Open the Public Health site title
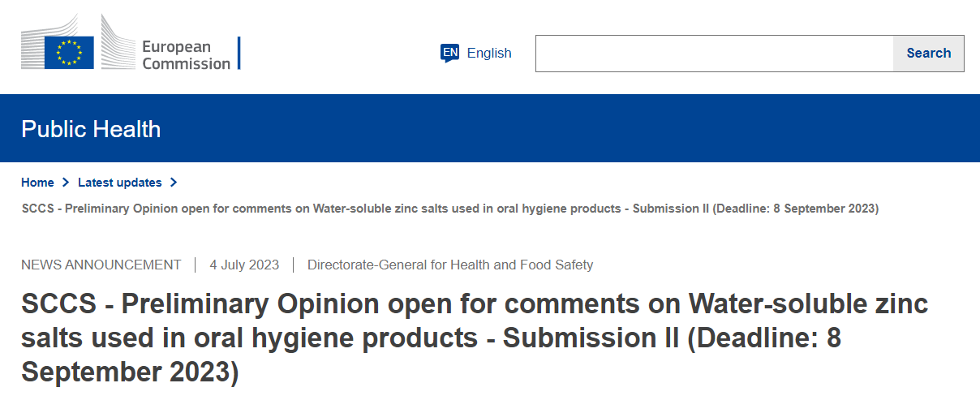Image resolution: width=980 pixels, height=396 pixels. coord(91,129)
